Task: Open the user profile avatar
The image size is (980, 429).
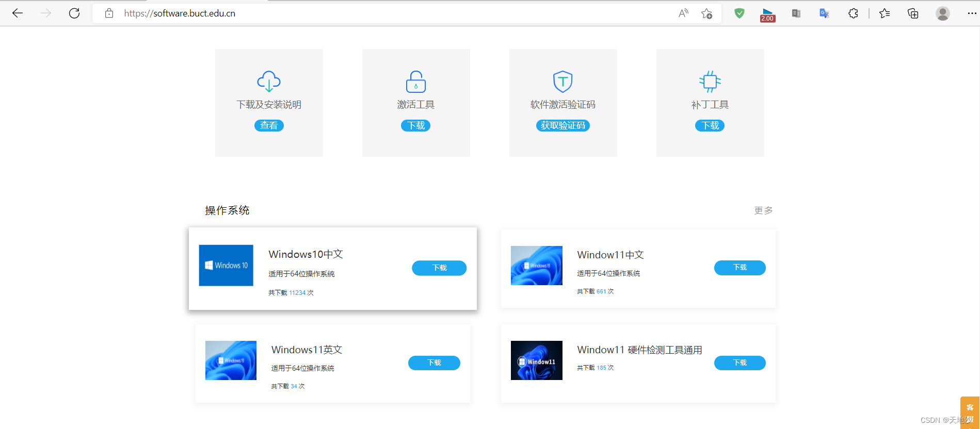Action: [x=943, y=13]
